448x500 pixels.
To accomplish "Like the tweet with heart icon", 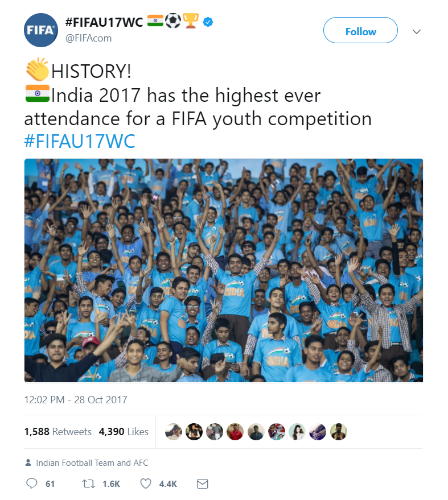I will (146, 484).
